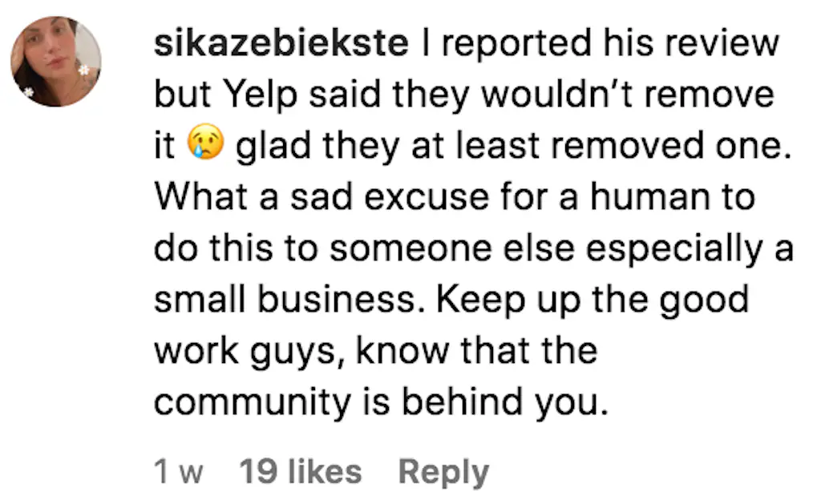This screenshot has height=504, width=821.
Task: Click the sikazebiekste username link
Action: click(281, 44)
